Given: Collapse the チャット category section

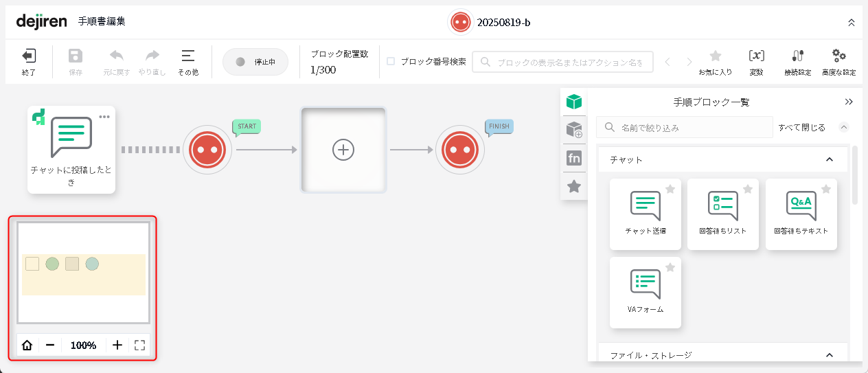Looking at the screenshot, I should tap(829, 159).
